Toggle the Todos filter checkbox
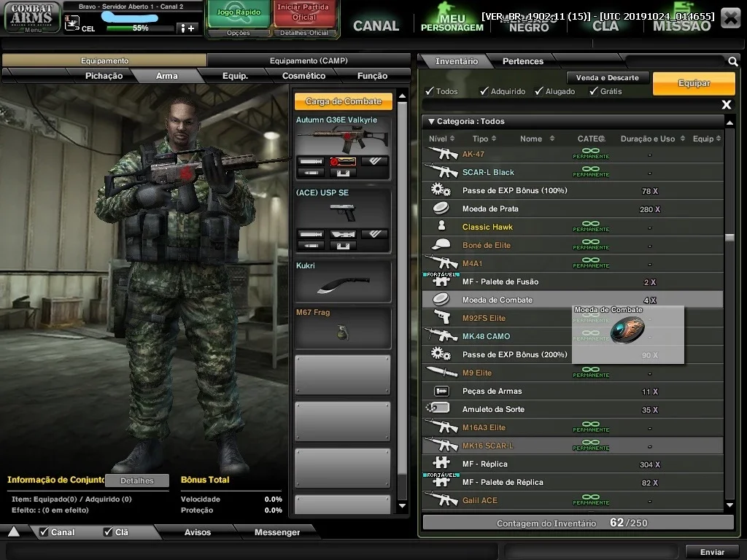Viewport: 747px width, 560px height. [430, 91]
